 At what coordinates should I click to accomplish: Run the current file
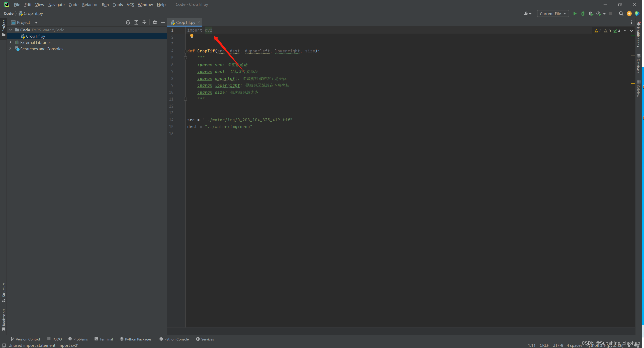pyautogui.click(x=575, y=14)
